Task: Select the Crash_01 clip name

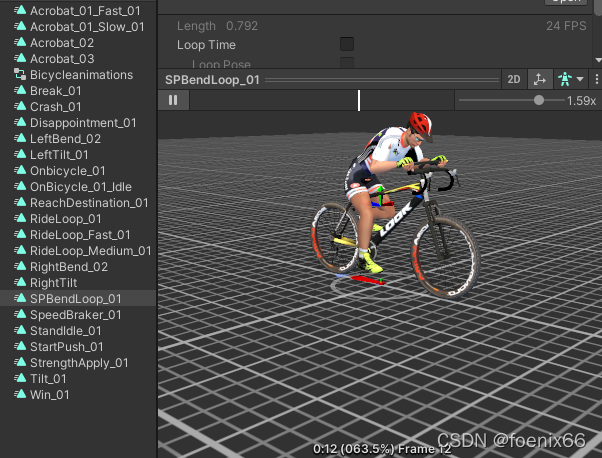Action: [x=56, y=107]
